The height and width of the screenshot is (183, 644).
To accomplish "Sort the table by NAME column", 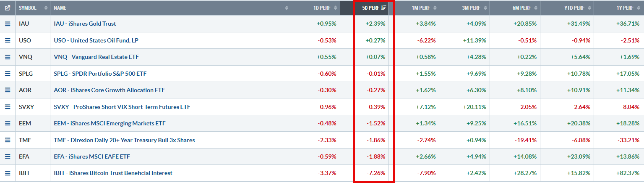I will pos(170,8).
